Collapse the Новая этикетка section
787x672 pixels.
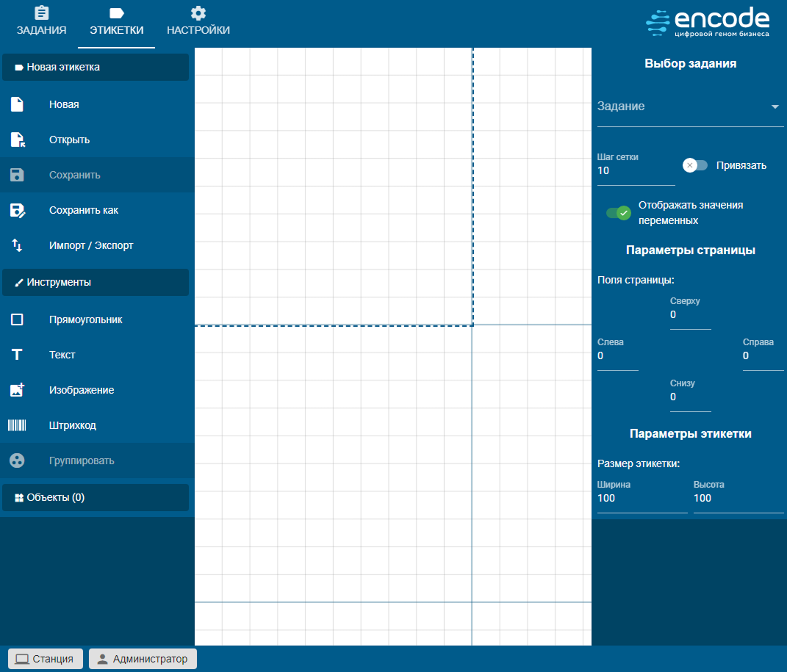click(96, 67)
